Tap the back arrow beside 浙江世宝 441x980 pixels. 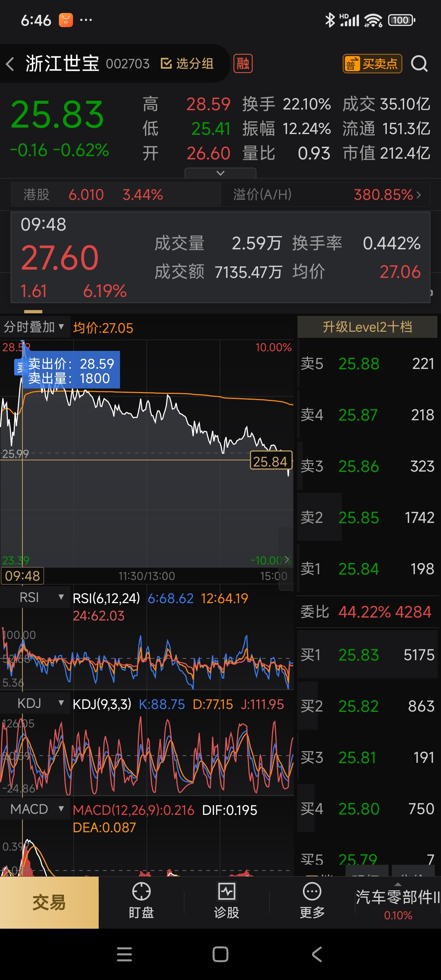(x=10, y=64)
